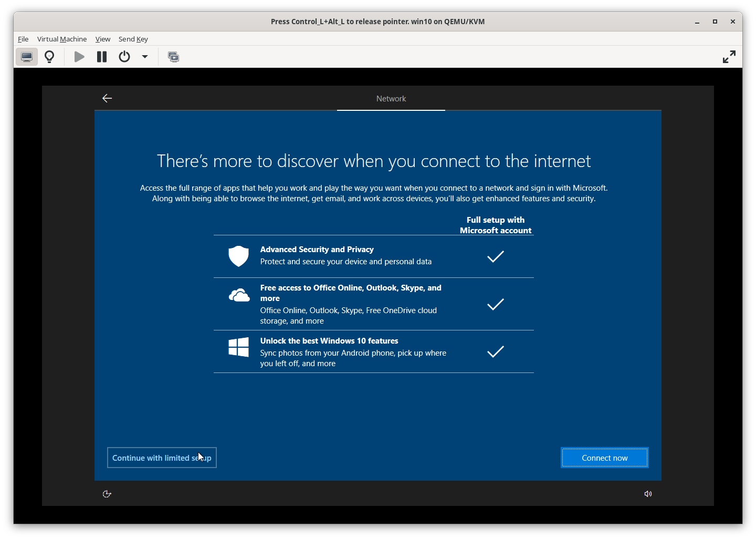This screenshot has height=539, width=756.
Task: Click Continue with limited setup
Action: pyautogui.click(x=162, y=458)
